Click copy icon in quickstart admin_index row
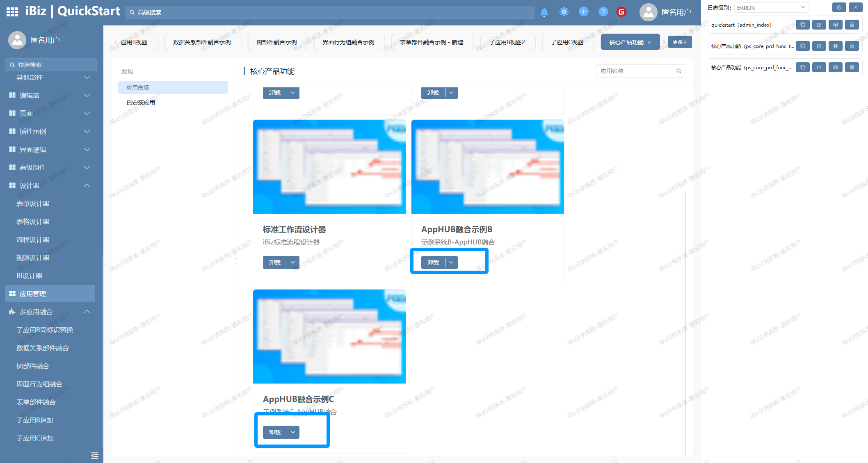The image size is (868, 463). point(802,25)
